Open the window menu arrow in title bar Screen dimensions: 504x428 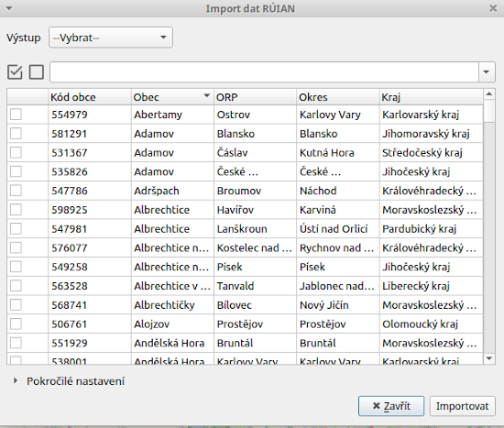(x=9, y=8)
